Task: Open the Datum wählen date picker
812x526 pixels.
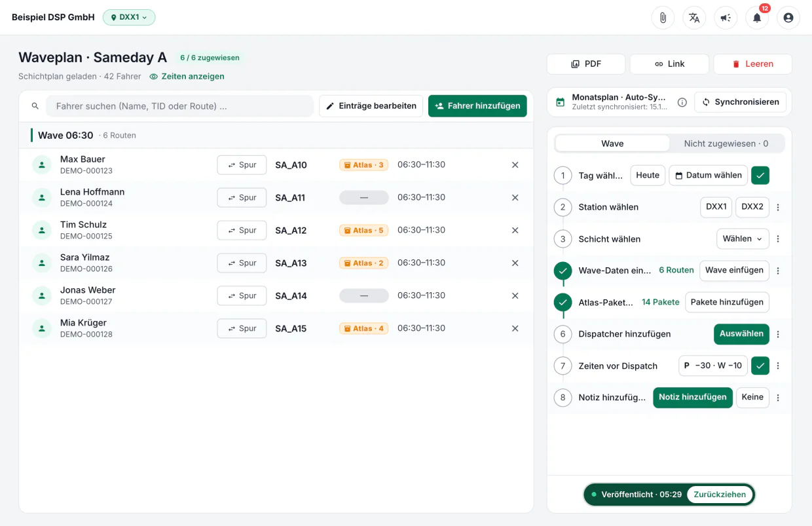Action: pos(708,176)
